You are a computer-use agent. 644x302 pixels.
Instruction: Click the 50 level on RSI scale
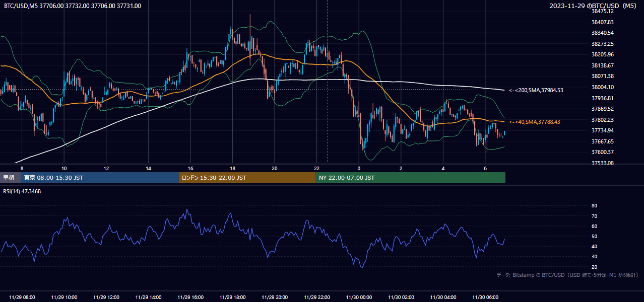pyautogui.click(x=594, y=236)
